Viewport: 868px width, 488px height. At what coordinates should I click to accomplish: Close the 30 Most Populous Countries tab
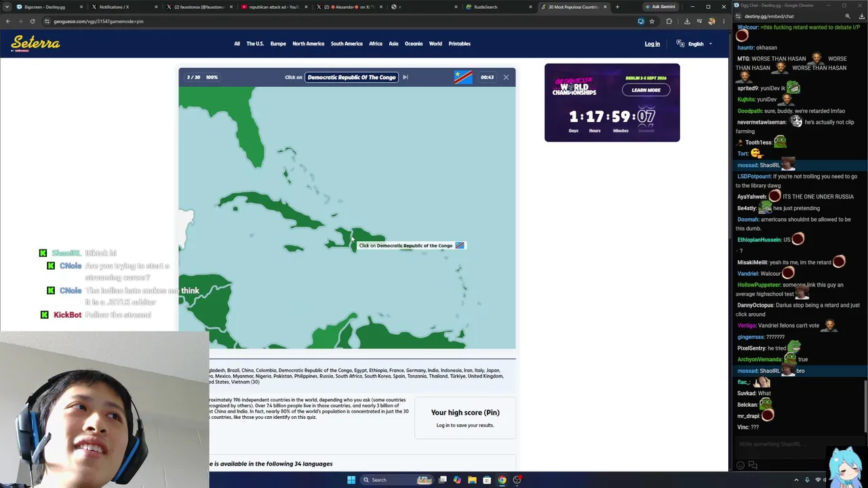point(606,7)
